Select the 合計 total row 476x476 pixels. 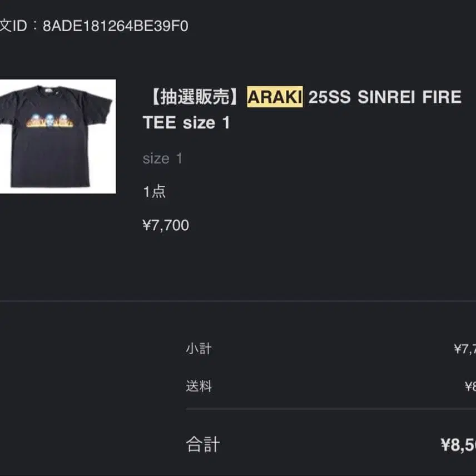point(202,444)
